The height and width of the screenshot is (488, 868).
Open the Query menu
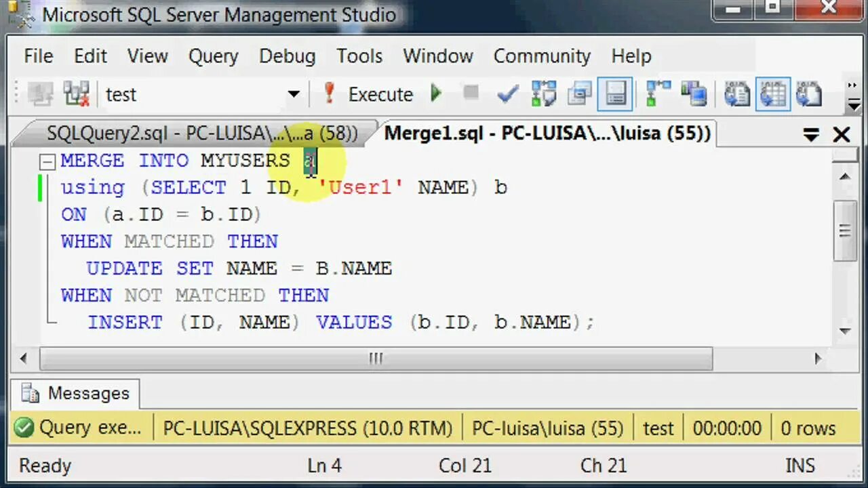pos(213,56)
